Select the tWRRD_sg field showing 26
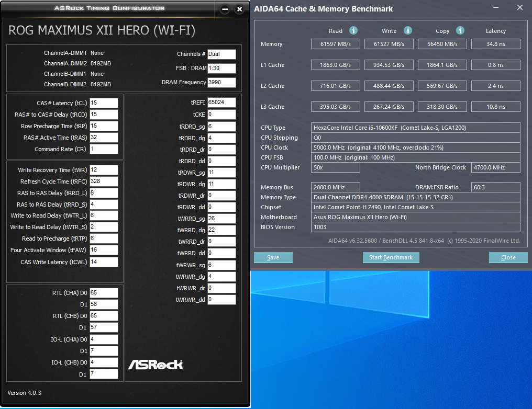 click(221, 219)
